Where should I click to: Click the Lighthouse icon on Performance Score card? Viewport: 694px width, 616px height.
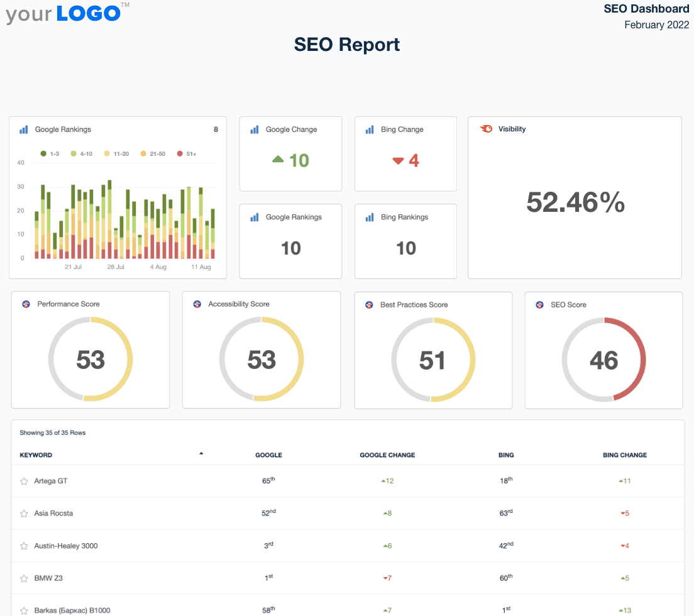(25, 304)
